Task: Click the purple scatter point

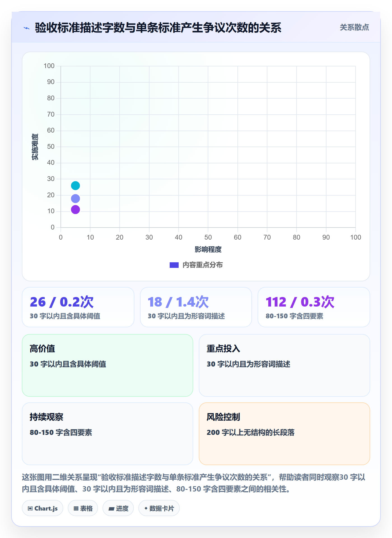Action: (75, 210)
